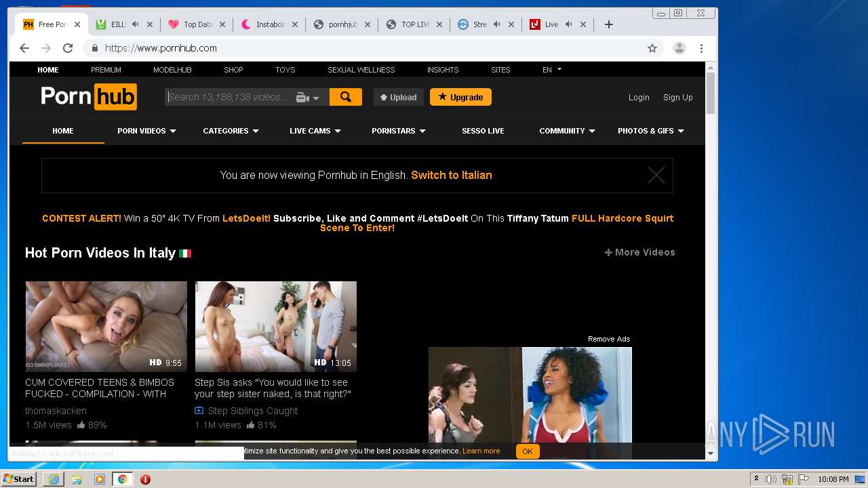Viewport: 868px width, 488px height.
Task: Click the browser address bar URL
Action: (x=161, y=48)
